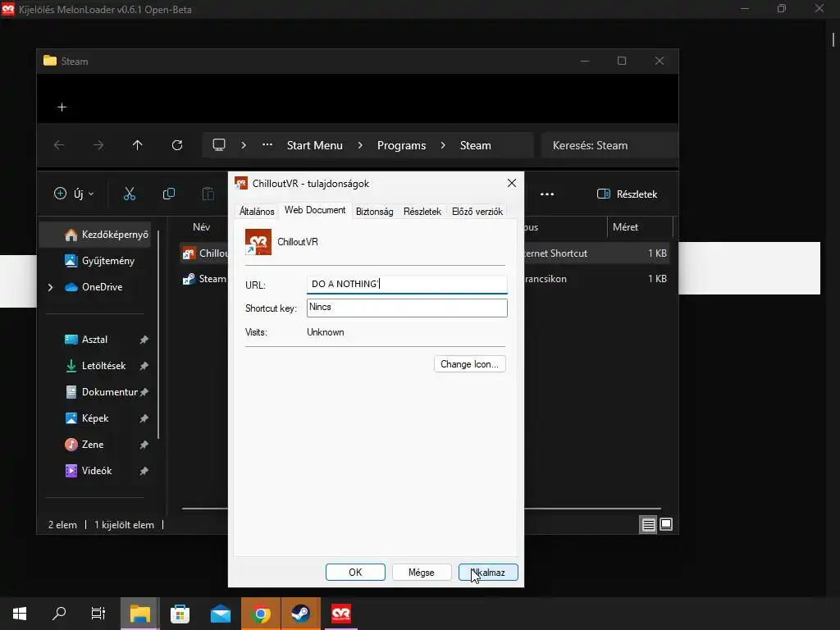This screenshot has height=630, width=840.
Task: Open taskbar Search magnifier
Action: (59, 614)
